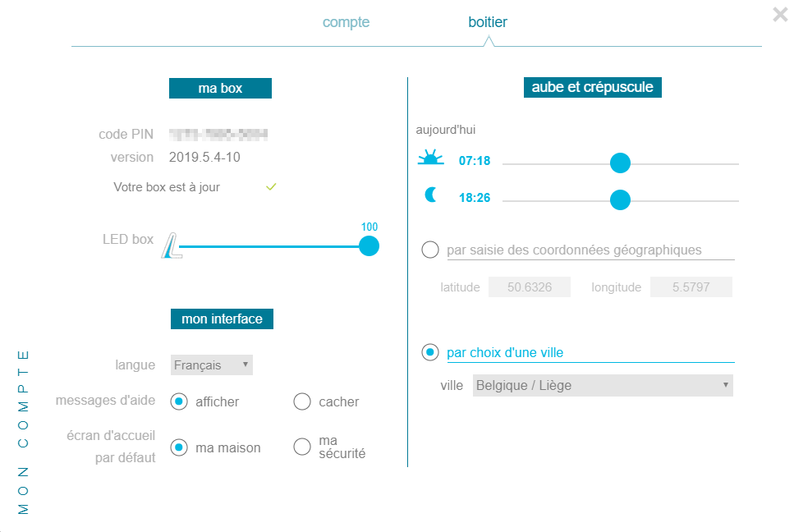Click the 'aube et crépuscule' header

click(593, 87)
